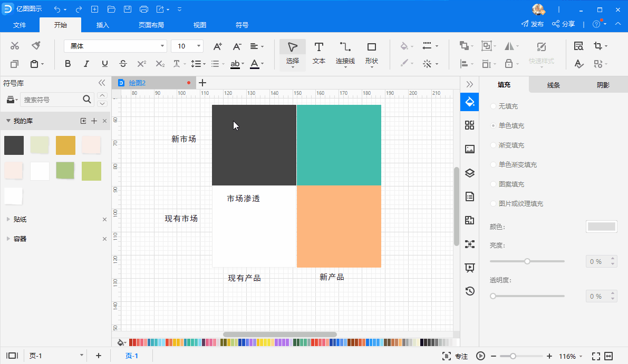Image resolution: width=628 pixels, height=364 pixels.
Task: Switch to the 视图 ribbon tab
Action: (x=199, y=25)
